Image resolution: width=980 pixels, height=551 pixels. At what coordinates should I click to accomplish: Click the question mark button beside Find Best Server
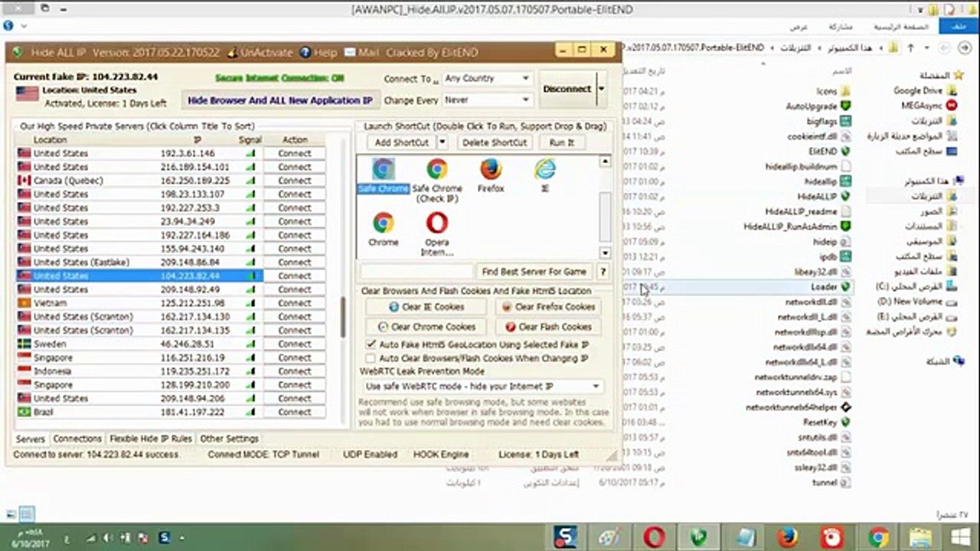(x=603, y=272)
